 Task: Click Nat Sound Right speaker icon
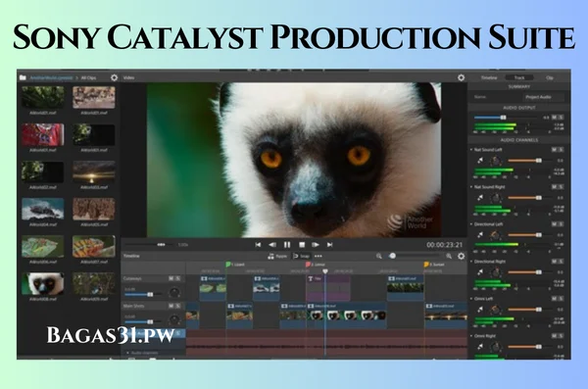[480, 198]
